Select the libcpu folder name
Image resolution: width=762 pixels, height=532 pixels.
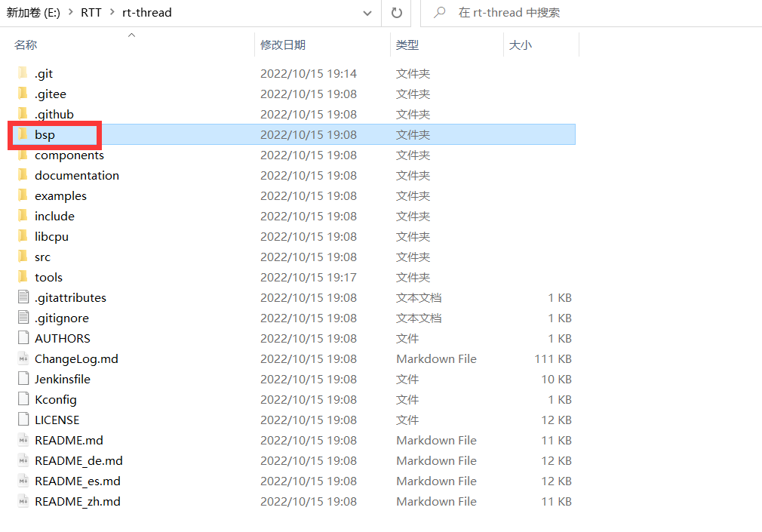pyautogui.click(x=51, y=237)
